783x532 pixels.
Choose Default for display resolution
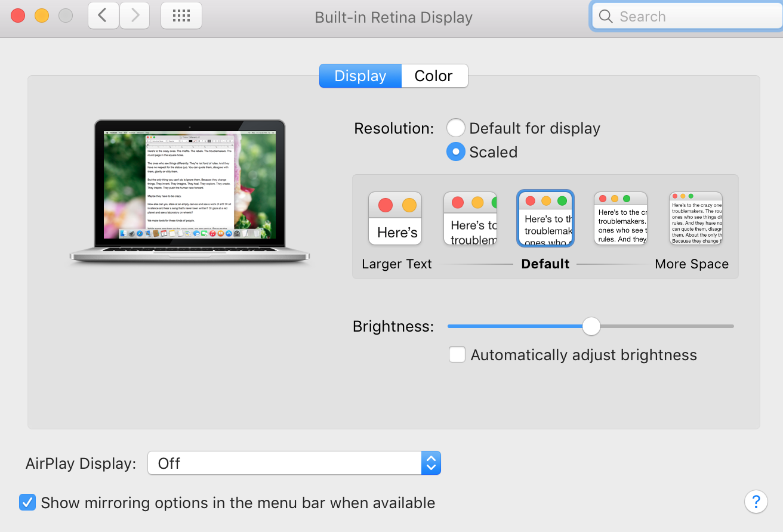456,128
